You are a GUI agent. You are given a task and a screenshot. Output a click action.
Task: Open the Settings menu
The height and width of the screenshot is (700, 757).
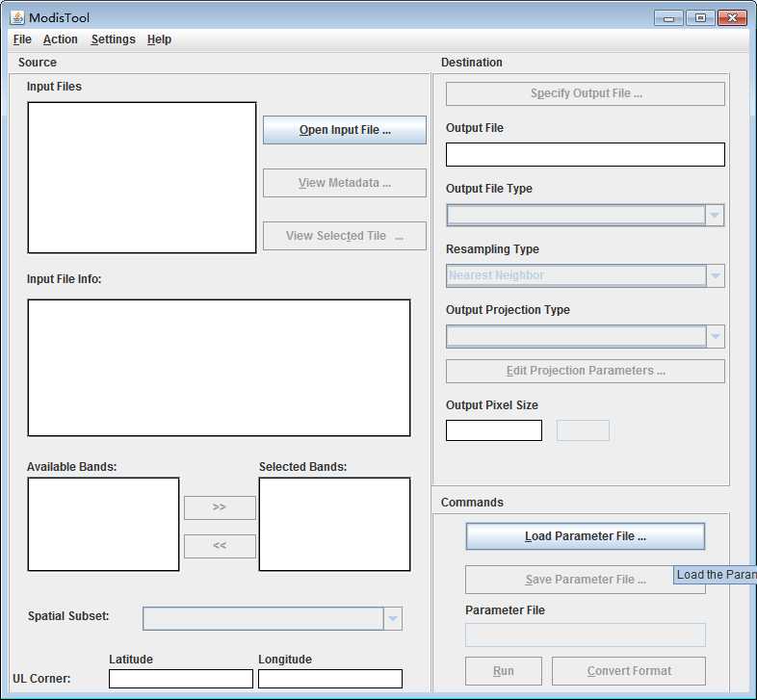(113, 39)
